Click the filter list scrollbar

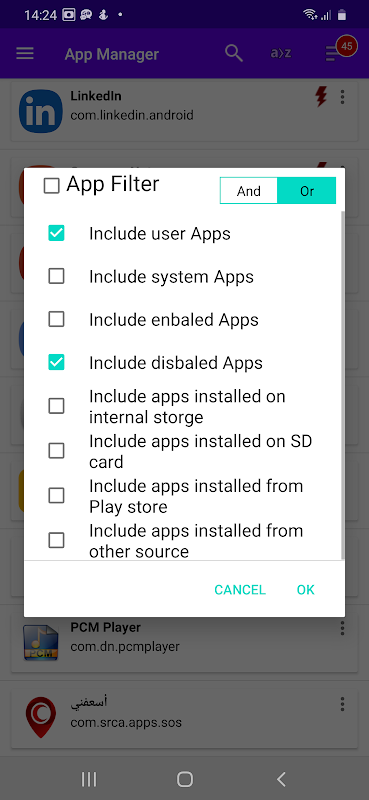[x=342, y=385]
